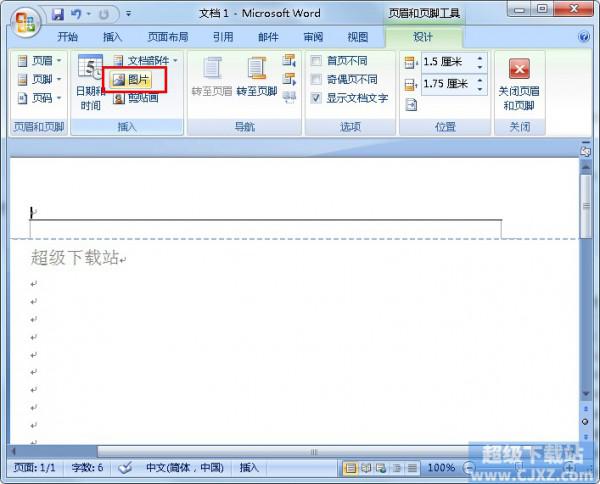Switch to draft view icon
The height and width of the screenshot is (484, 600).
click(x=412, y=468)
